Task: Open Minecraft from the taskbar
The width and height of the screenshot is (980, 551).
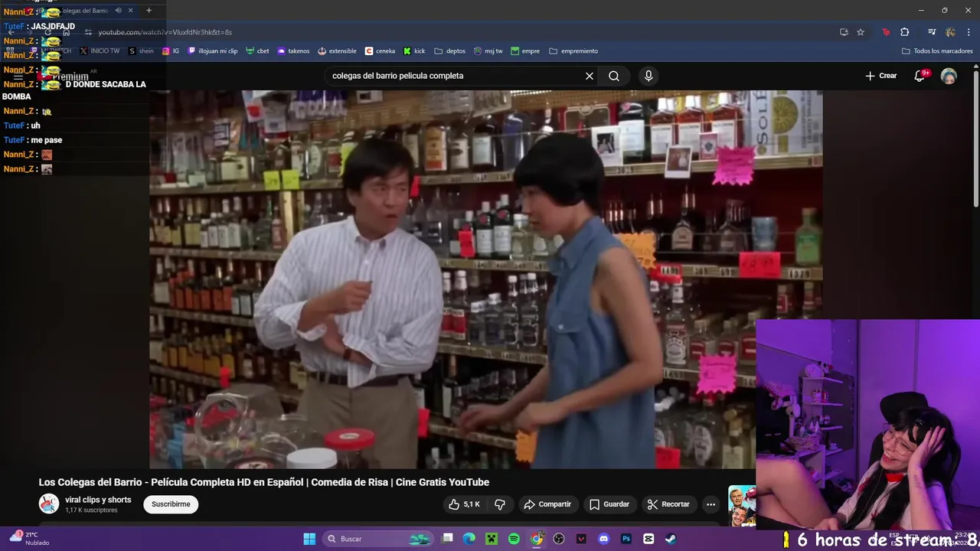Action: [492, 539]
